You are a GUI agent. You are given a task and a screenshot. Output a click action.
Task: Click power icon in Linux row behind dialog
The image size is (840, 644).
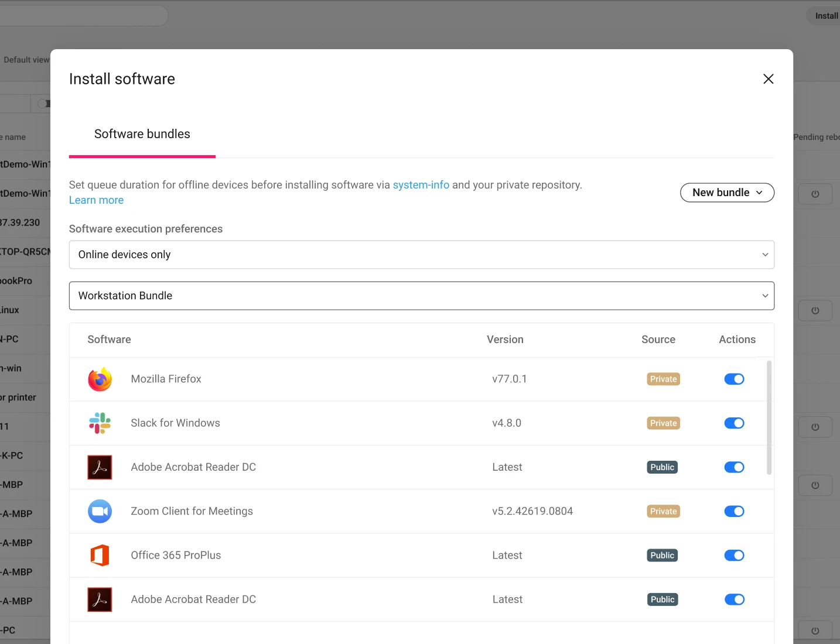[x=815, y=310]
